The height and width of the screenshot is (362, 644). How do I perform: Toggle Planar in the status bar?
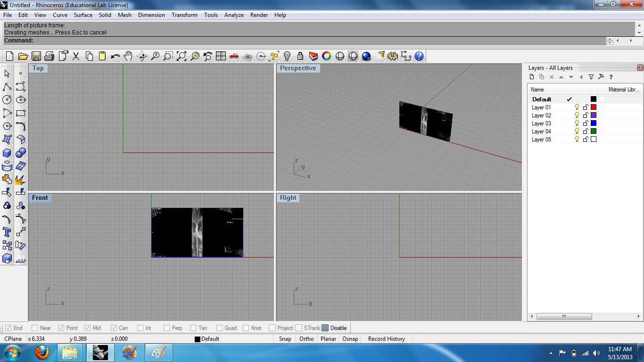[328, 338]
